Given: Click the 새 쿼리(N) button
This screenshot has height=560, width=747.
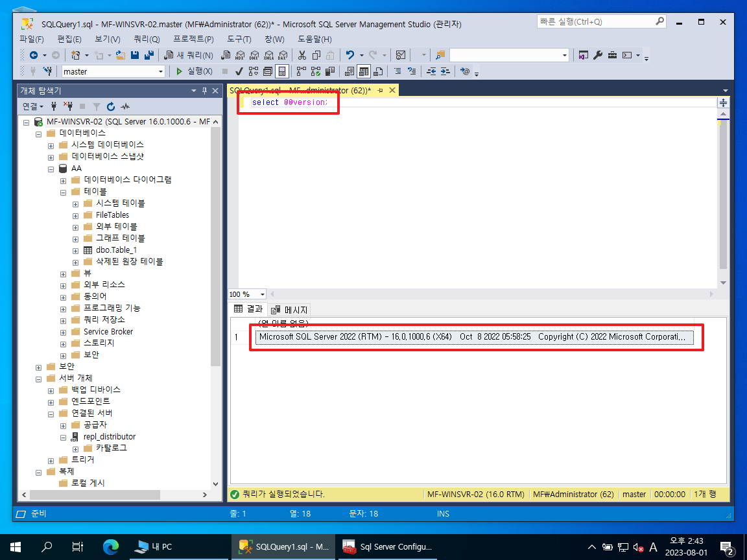Looking at the screenshot, I should (x=189, y=55).
